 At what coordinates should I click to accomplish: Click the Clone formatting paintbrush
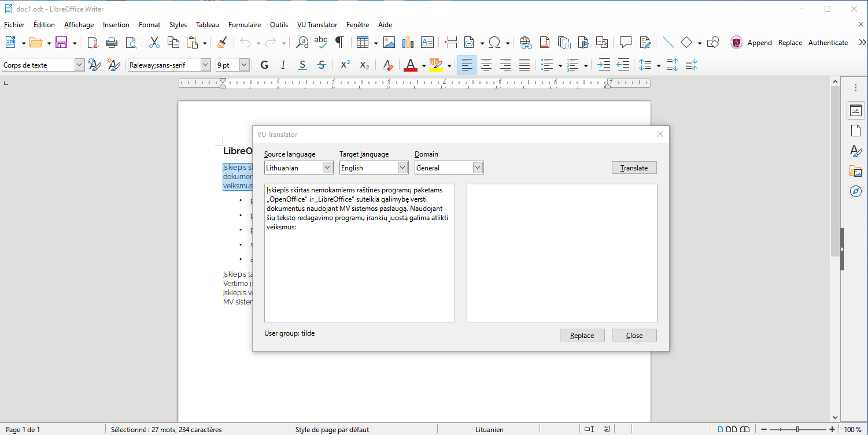click(221, 42)
